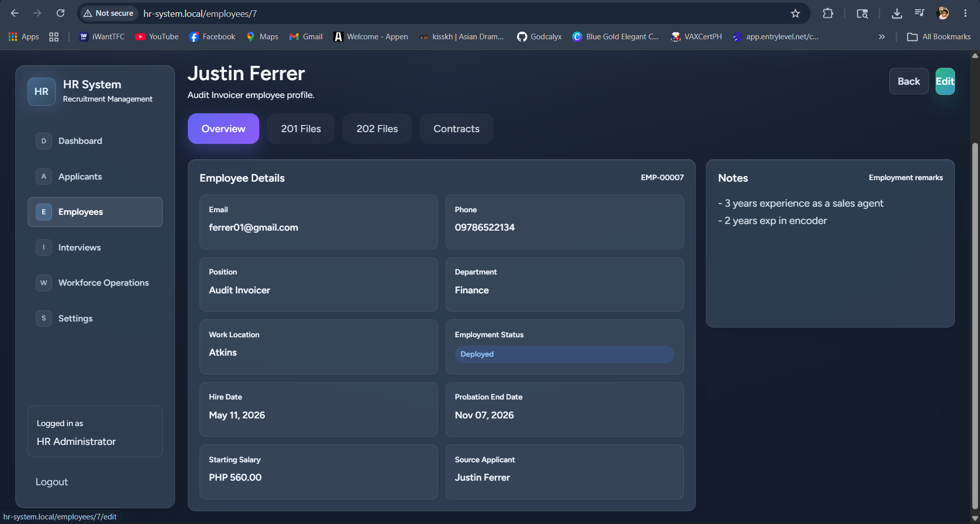Open the Facebook bookmark
Image resolution: width=980 pixels, height=524 pixels.
pos(212,37)
